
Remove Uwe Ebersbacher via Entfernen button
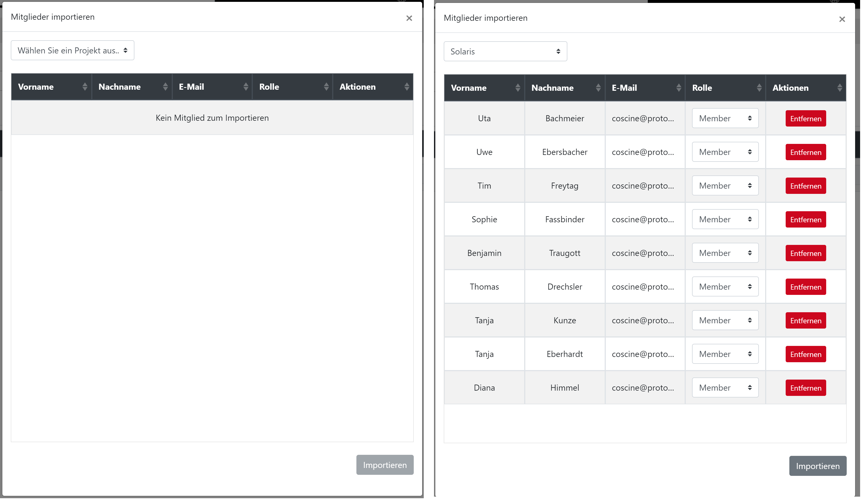pos(805,152)
